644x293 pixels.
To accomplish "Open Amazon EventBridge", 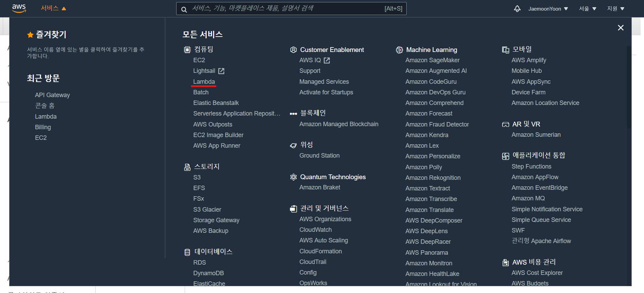I will point(540,188).
